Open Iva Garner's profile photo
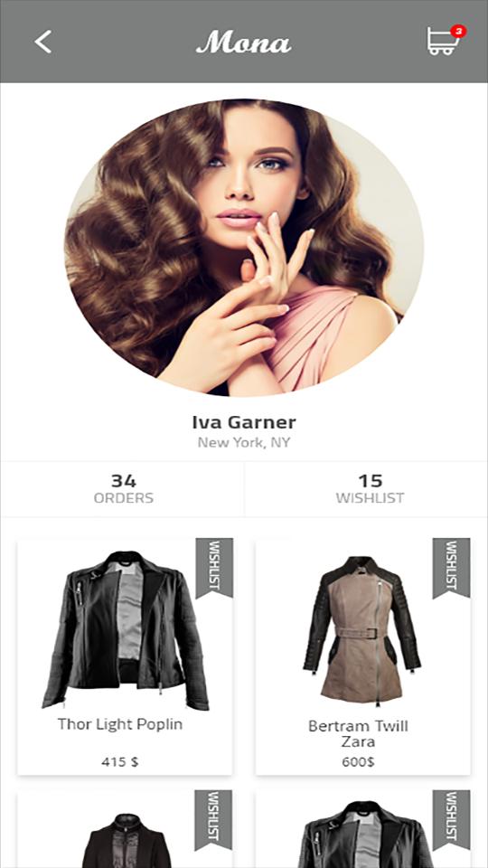This screenshot has width=488, height=868. 244,248
